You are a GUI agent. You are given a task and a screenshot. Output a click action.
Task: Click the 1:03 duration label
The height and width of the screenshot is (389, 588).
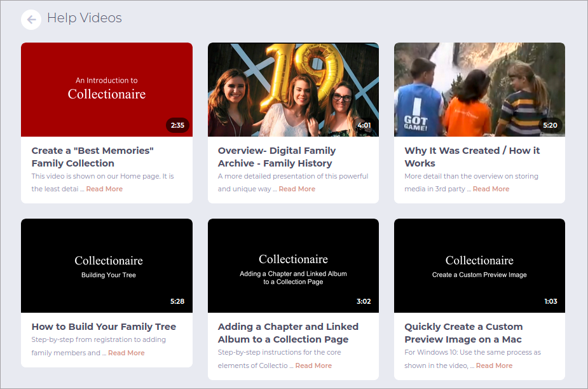coord(550,301)
